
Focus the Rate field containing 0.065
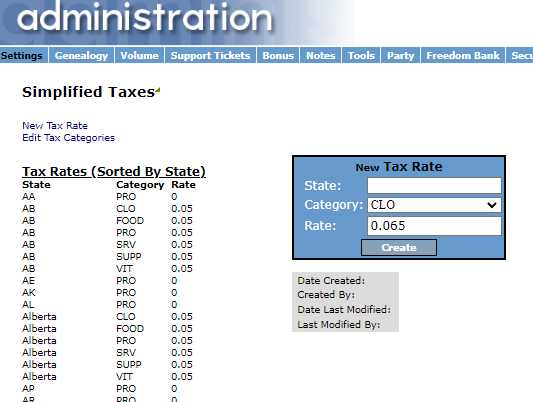[x=434, y=226]
